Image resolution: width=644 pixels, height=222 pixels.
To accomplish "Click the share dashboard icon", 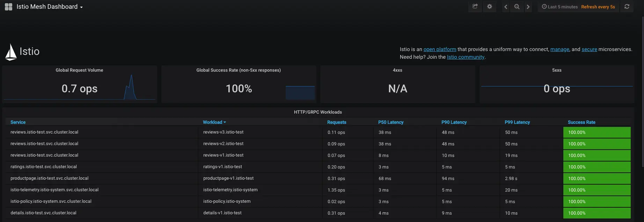I will (x=475, y=7).
